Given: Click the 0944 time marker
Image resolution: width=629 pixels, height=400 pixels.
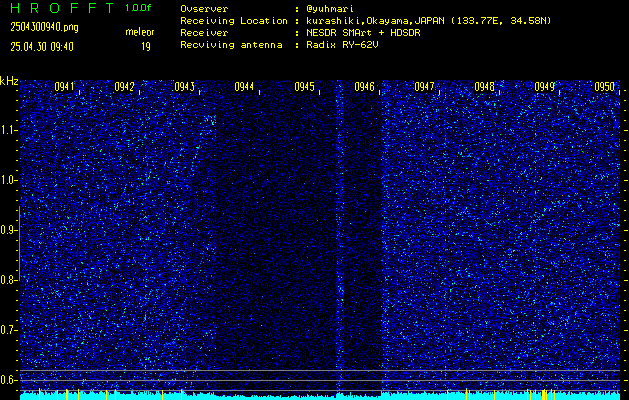Looking at the screenshot, I should pos(244,87).
